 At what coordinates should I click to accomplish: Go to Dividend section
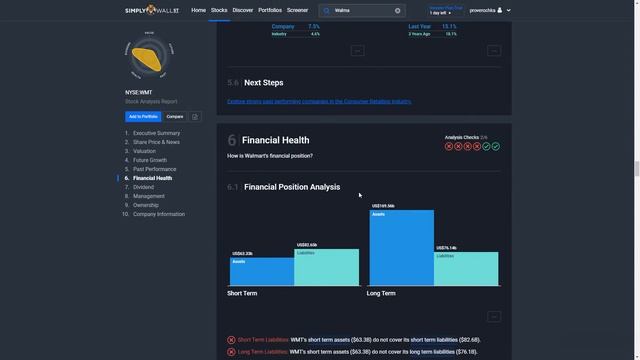(143, 187)
